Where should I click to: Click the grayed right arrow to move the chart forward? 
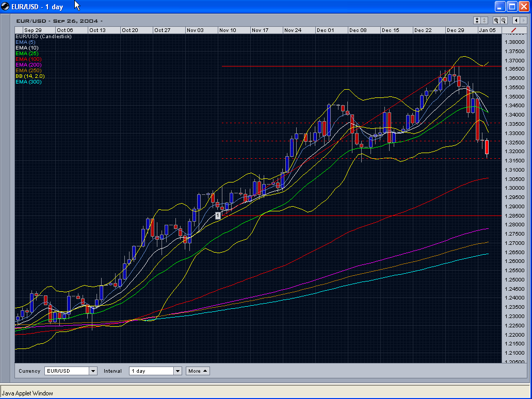(x=523, y=20)
